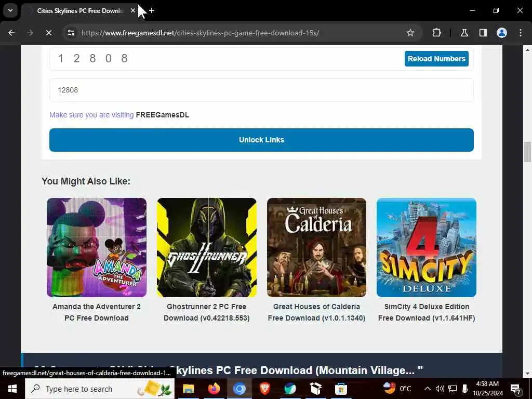The height and width of the screenshot is (399, 532).
Task: Click the scrollbar down arrow
Action: [x=527, y=374]
